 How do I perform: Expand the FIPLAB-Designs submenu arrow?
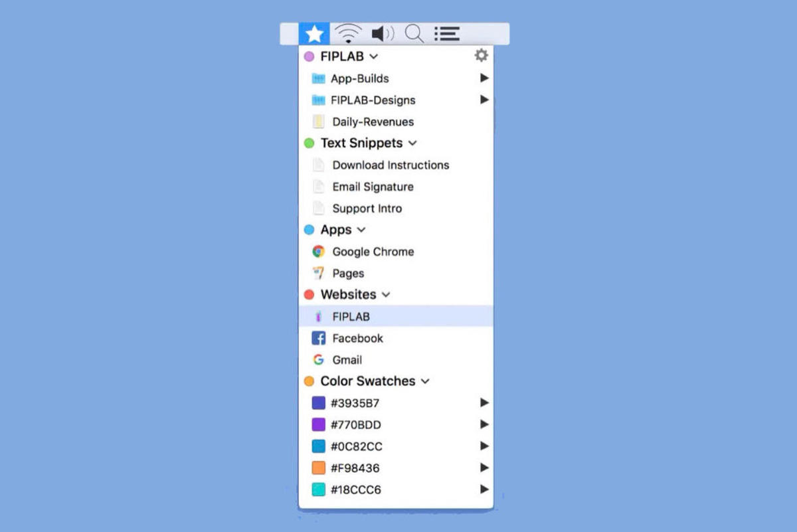click(x=484, y=100)
